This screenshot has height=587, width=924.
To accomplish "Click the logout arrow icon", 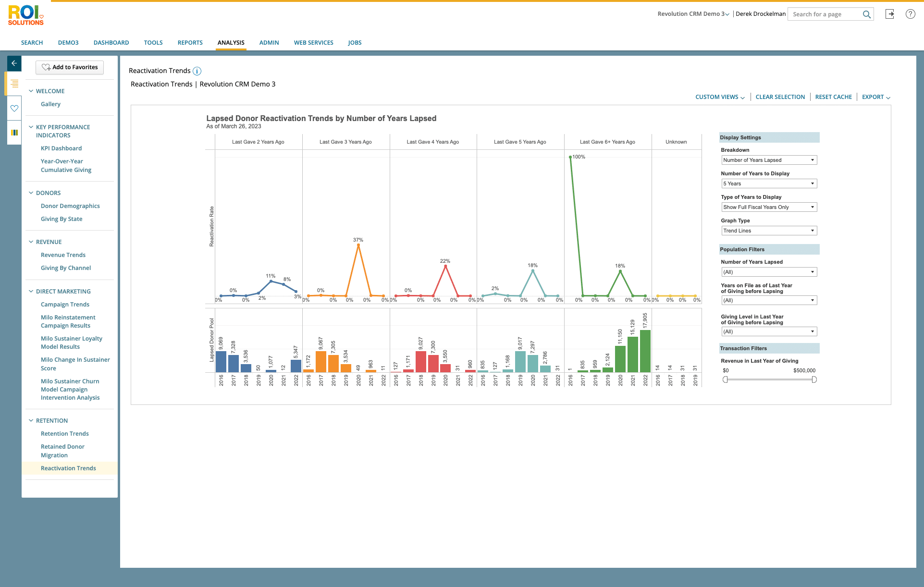I will (890, 14).
